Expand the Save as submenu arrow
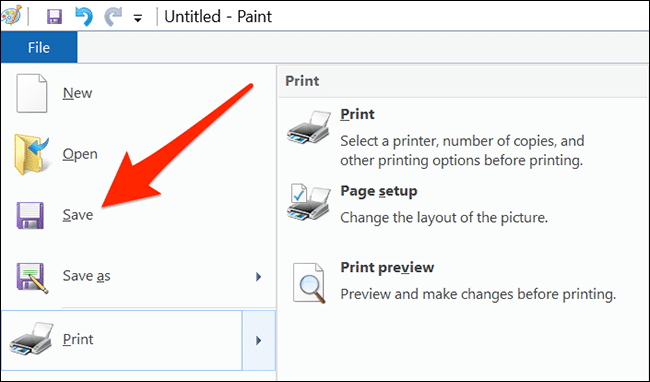This screenshot has width=650, height=382. coord(258,277)
